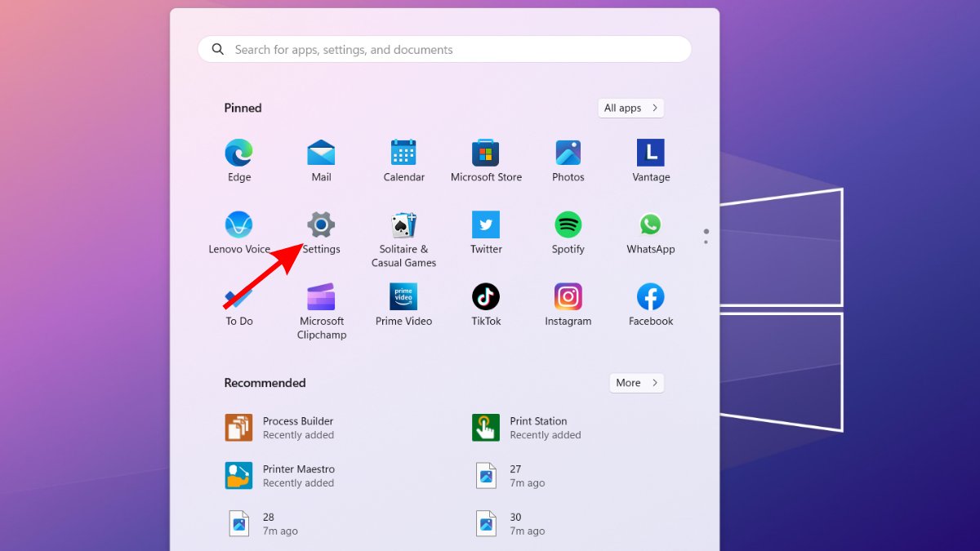Open Microsoft Store from pinned apps

[486, 161]
